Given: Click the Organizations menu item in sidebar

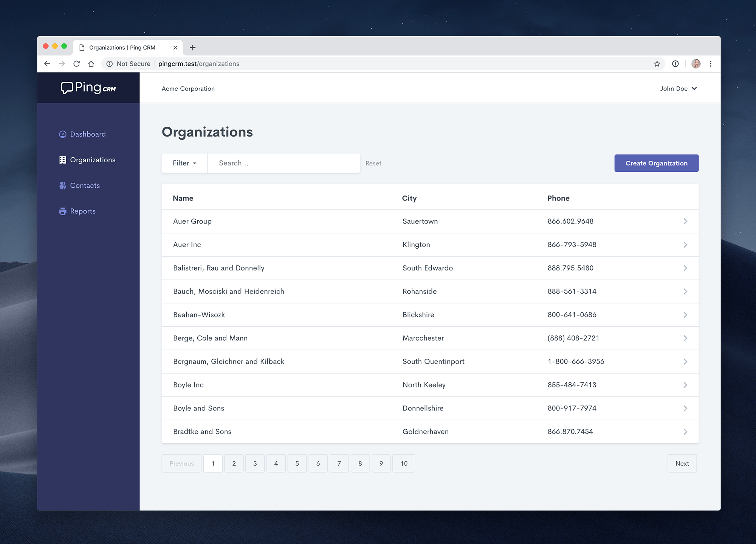Looking at the screenshot, I should pyautogui.click(x=92, y=159).
